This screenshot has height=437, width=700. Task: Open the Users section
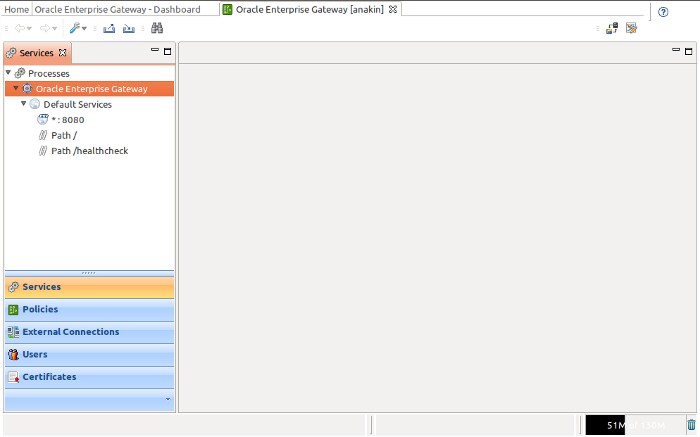point(89,355)
